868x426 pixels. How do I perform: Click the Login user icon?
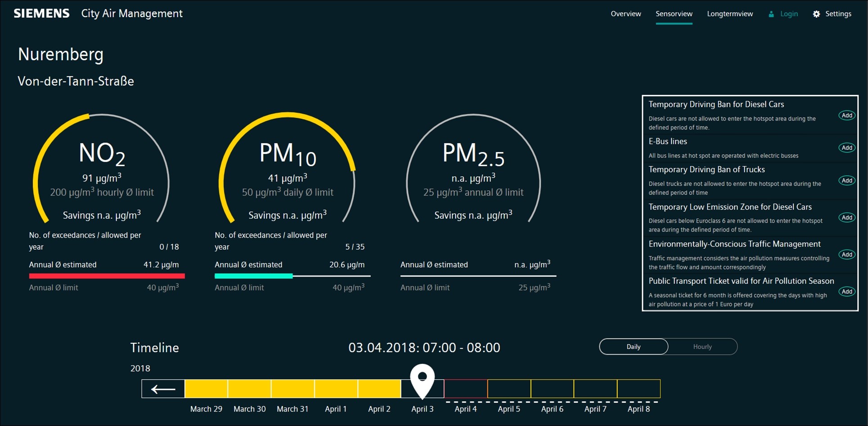click(x=771, y=14)
